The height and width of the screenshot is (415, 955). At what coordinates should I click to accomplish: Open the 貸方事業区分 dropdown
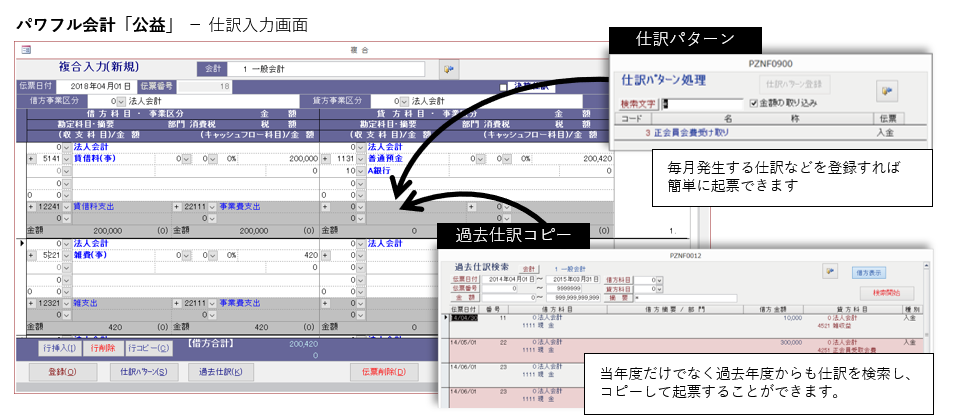pyautogui.click(x=404, y=101)
